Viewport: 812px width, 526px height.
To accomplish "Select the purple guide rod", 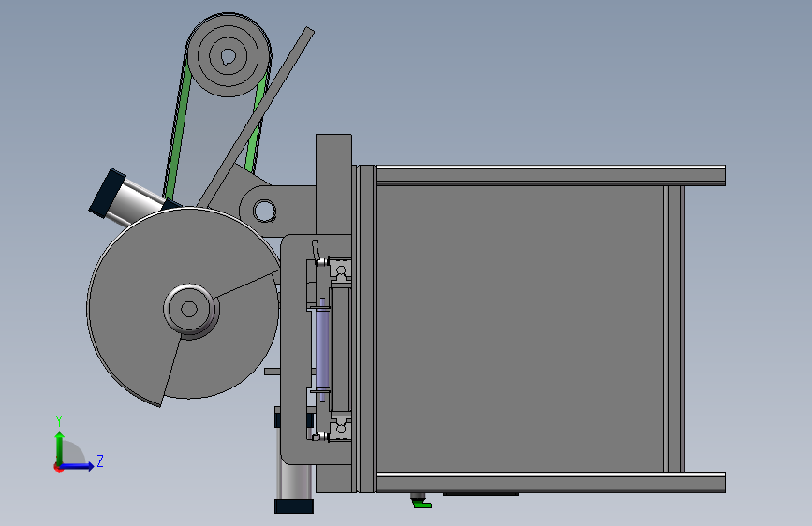I will click(x=322, y=349).
